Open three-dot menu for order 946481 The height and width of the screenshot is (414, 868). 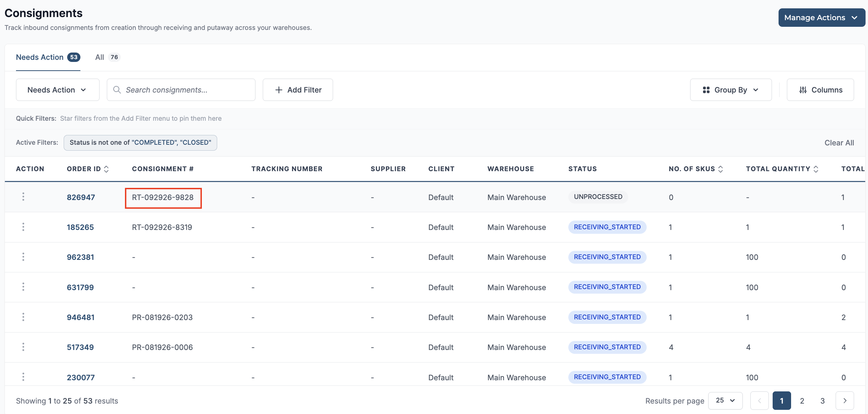point(23,317)
